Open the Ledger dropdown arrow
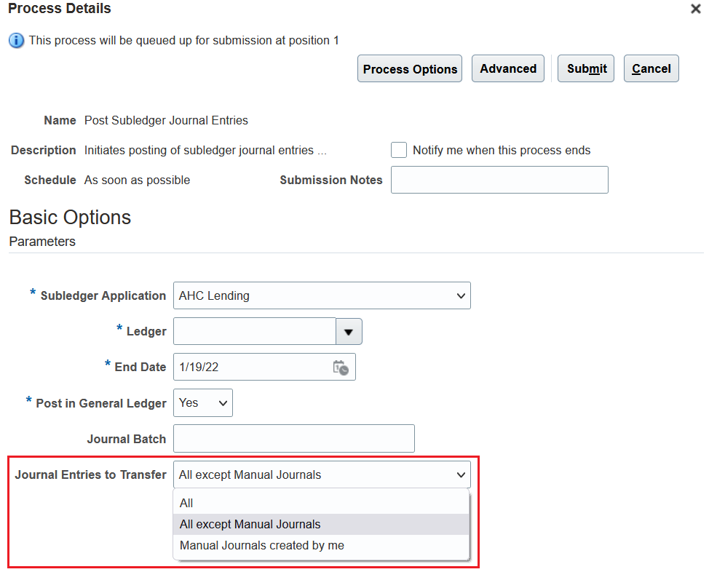Viewport: 709px width, 588px height. (349, 331)
